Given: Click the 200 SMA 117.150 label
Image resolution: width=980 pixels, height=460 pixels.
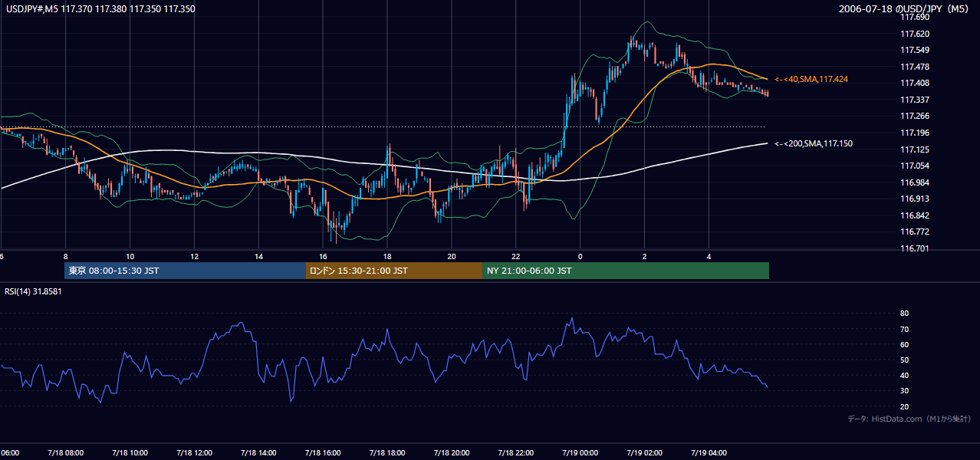Looking at the screenshot, I should click(814, 143).
